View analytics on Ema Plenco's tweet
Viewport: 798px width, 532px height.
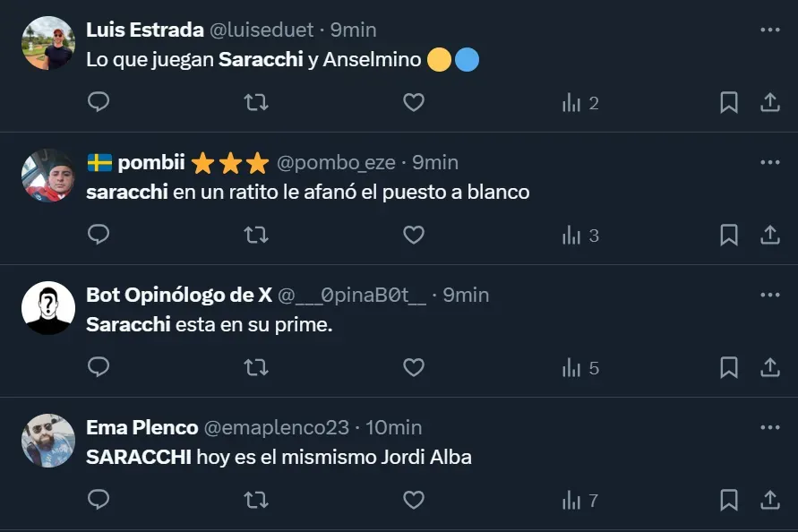point(579,501)
